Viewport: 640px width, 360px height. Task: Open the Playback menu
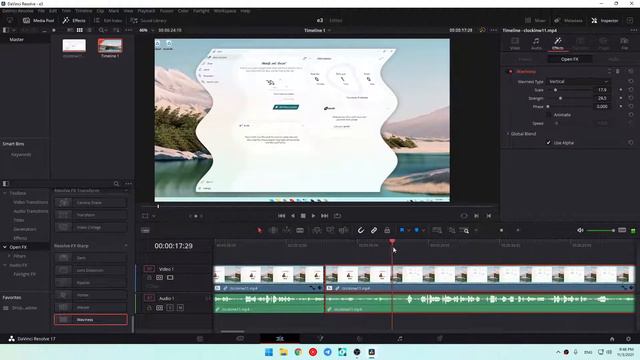pyautogui.click(x=146, y=11)
